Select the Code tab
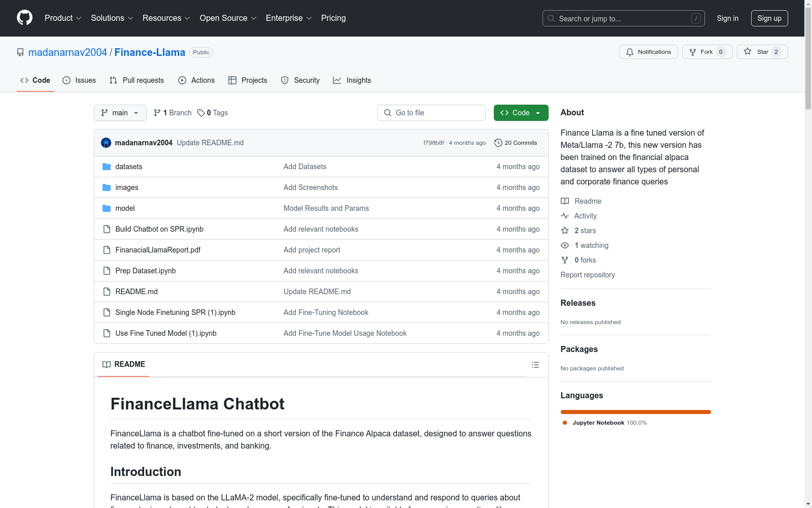Image resolution: width=812 pixels, height=508 pixels. click(36, 80)
